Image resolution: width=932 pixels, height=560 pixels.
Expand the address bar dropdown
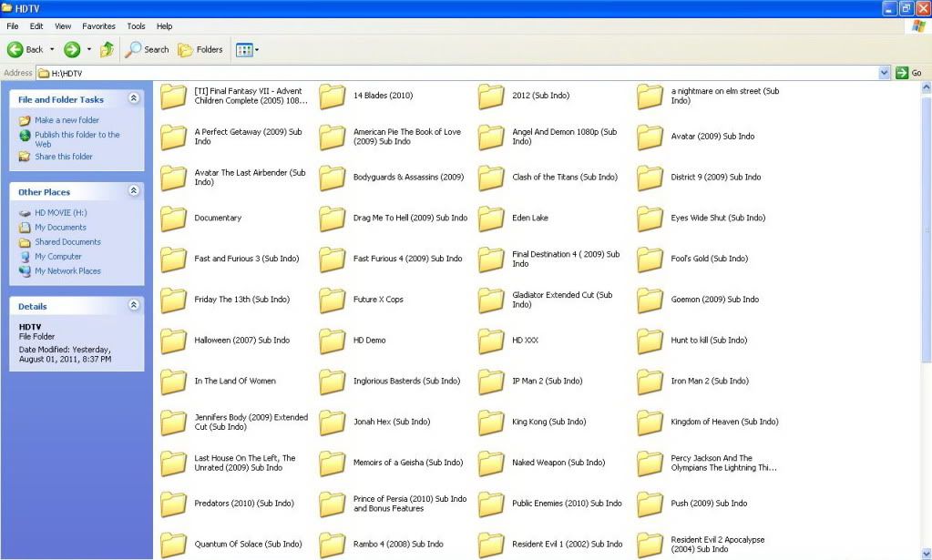pos(884,73)
